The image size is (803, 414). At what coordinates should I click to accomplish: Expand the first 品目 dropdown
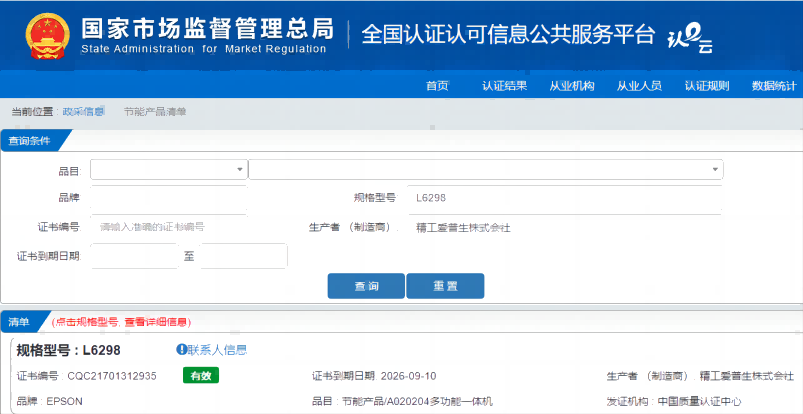(168, 170)
